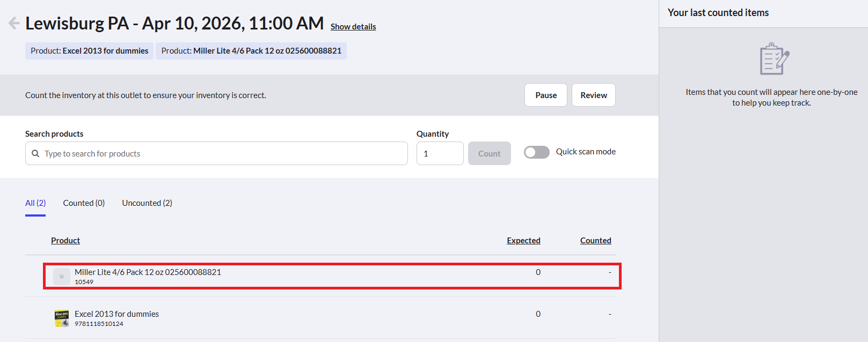Image resolution: width=868 pixels, height=342 pixels.
Task: Click the Your last counted items heading
Action: click(718, 13)
